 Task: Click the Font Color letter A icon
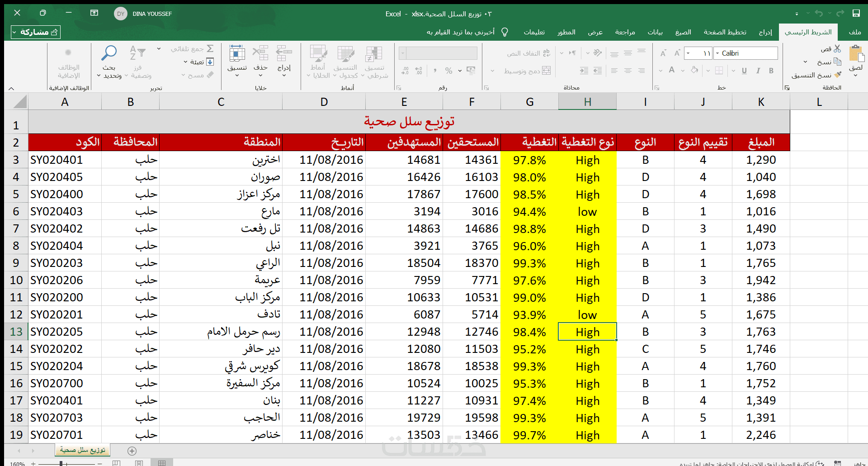coord(672,70)
